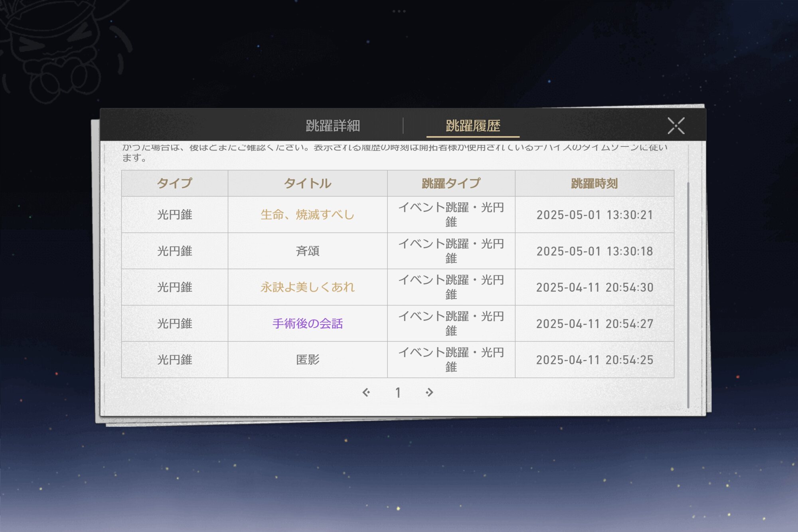Viewport: 798px width, 532px height.
Task: Click the three-dot indicator at the top of the screen
Action: (399, 11)
